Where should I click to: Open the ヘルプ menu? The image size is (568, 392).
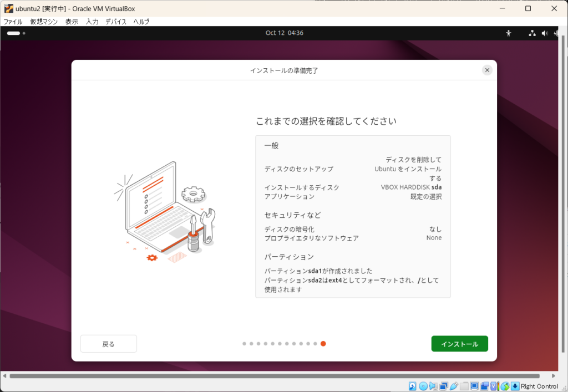[141, 22]
